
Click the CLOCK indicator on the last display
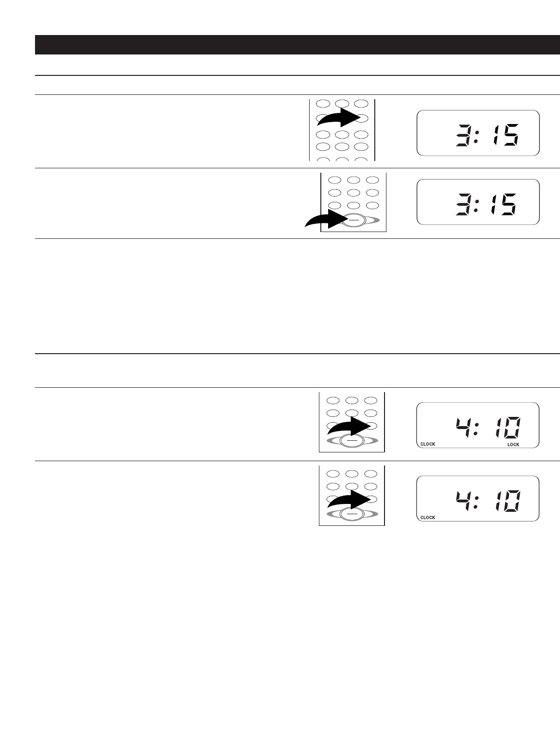click(x=428, y=518)
